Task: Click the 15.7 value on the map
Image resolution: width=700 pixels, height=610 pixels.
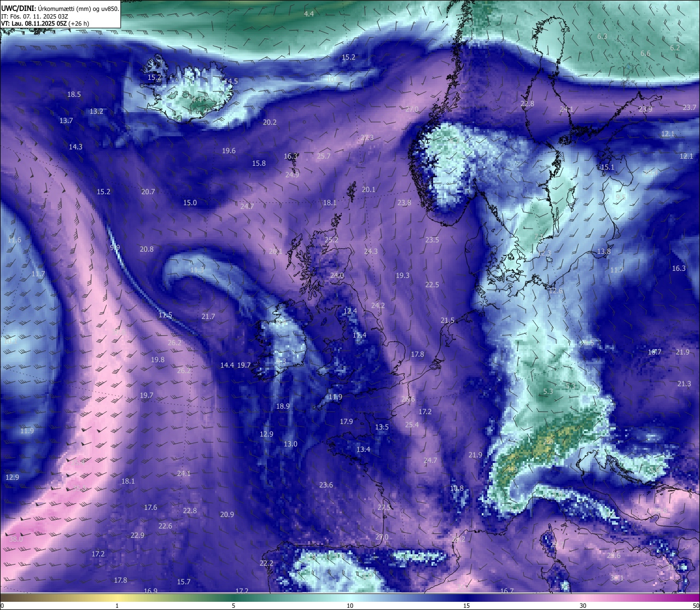Action: (x=184, y=582)
